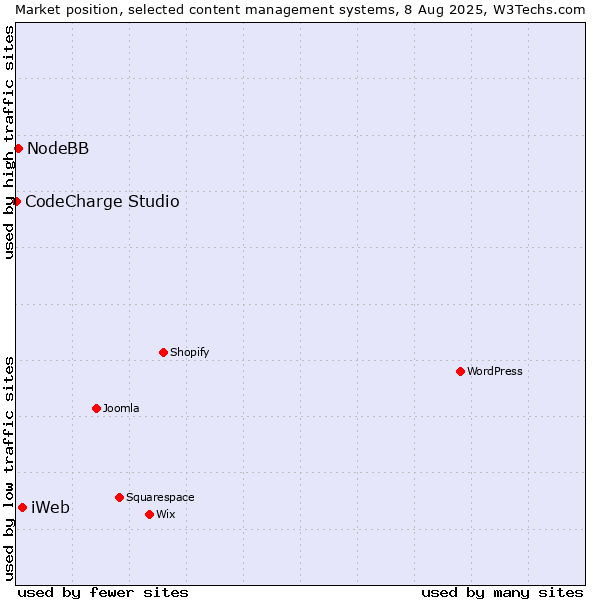
Task: Click the Joomla red data point
Action: [96, 409]
